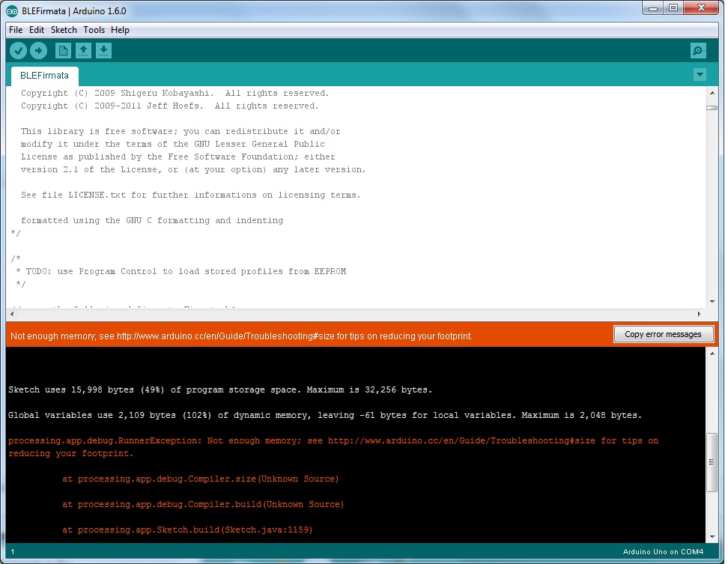The height and width of the screenshot is (564, 728).
Task: Click editor vertical scrollbar down arrow
Action: (712, 302)
